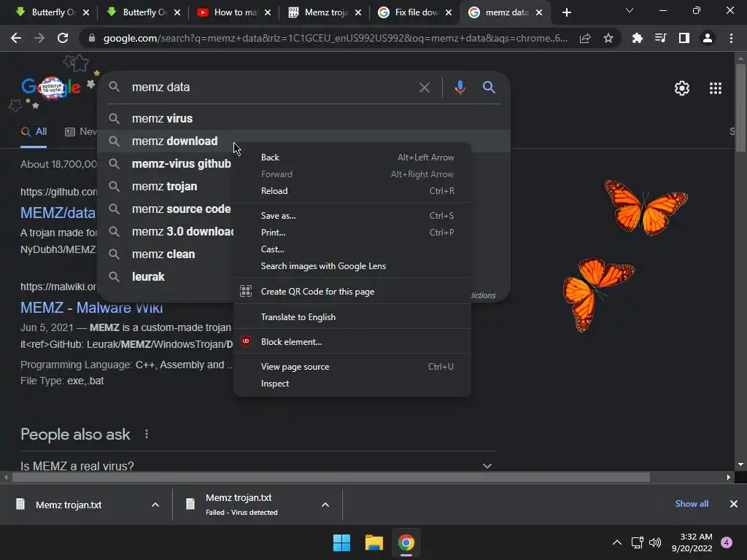Screen dimensions: 747x560
Task: Choose 'Print...' from context menu
Action: [352, 233]
